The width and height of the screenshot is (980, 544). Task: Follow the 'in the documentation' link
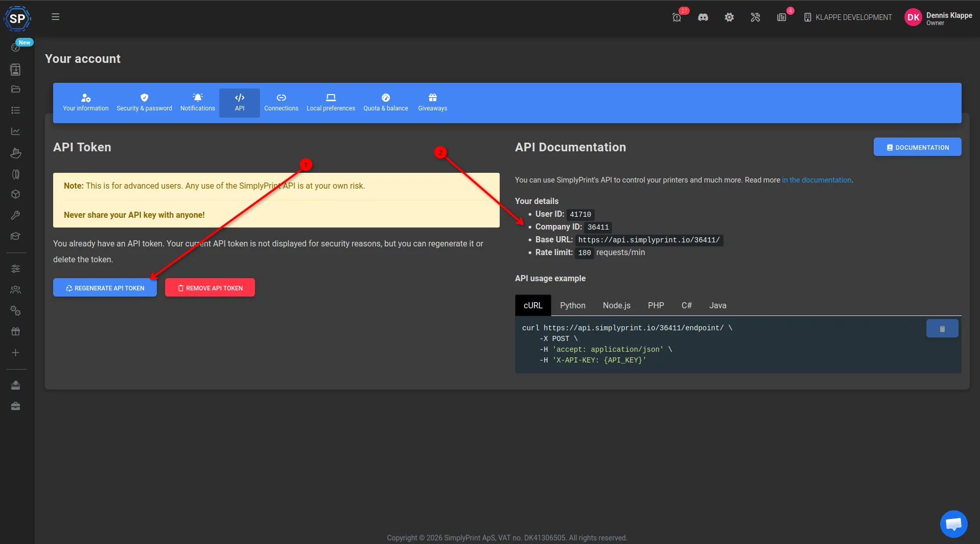click(816, 180)
